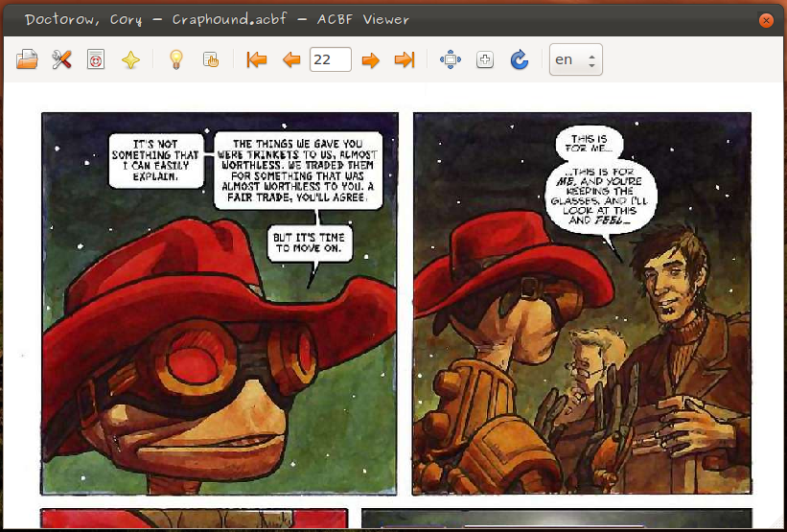This screenshot has width=787, height=532.
Task: Click the yellow star toolbar icon
Action: point(130,60)
